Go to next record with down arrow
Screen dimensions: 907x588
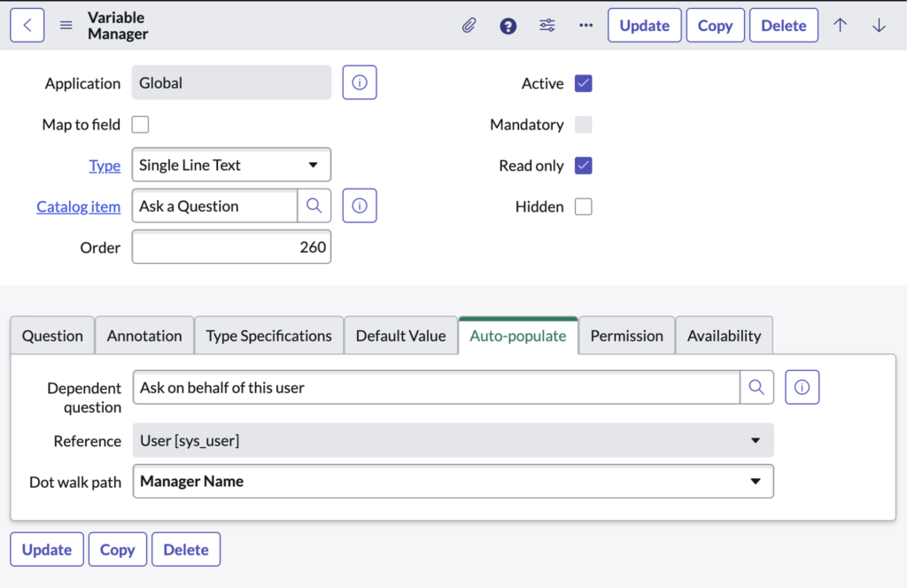879,26
